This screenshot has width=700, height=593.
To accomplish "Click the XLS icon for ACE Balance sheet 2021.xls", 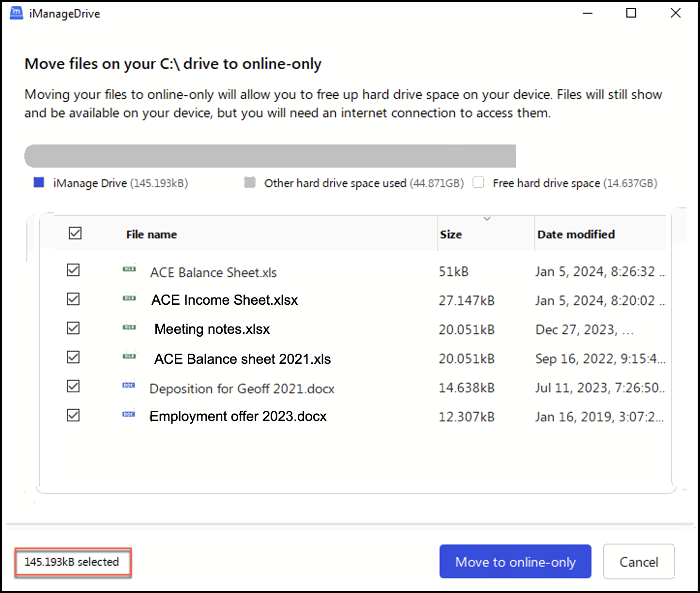I will pos(129,357).
